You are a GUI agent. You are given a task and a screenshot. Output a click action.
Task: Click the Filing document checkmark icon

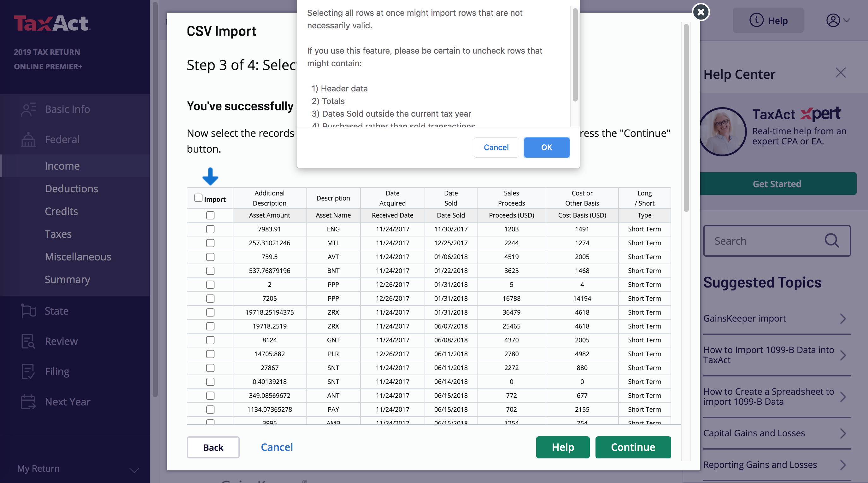coord(28,371)
